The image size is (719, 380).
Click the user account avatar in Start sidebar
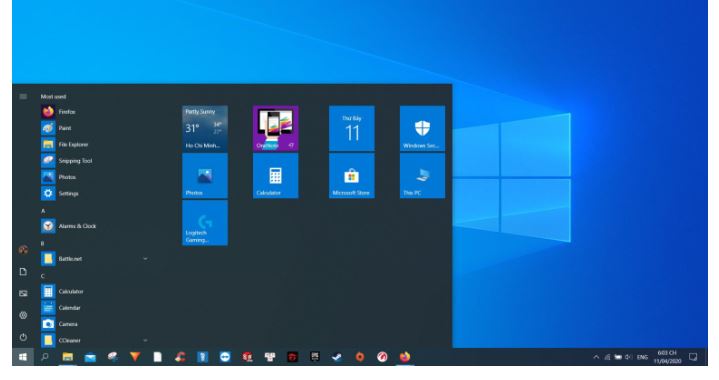point(23,250)
